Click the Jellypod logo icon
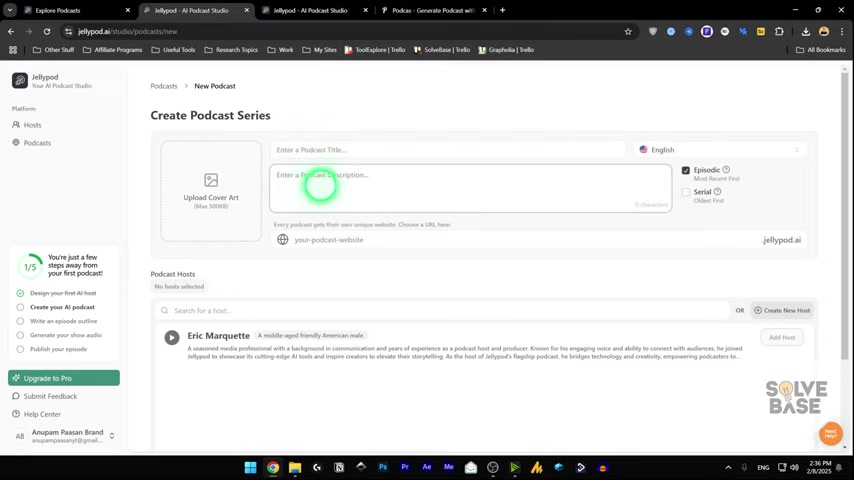The height and width of the screenshot is (480, 854). pos(20,81)
